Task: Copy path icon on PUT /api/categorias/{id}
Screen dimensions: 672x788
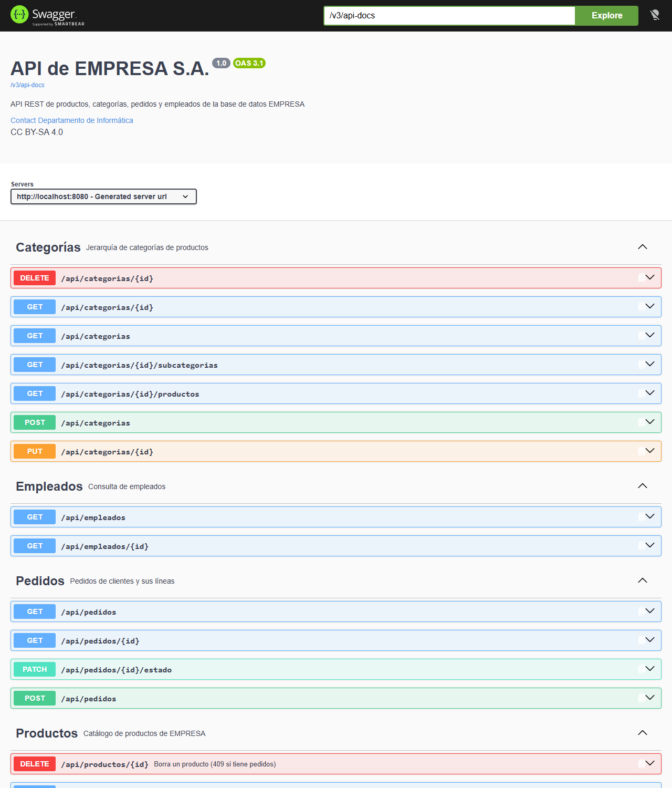Action: tap(642, 451)
